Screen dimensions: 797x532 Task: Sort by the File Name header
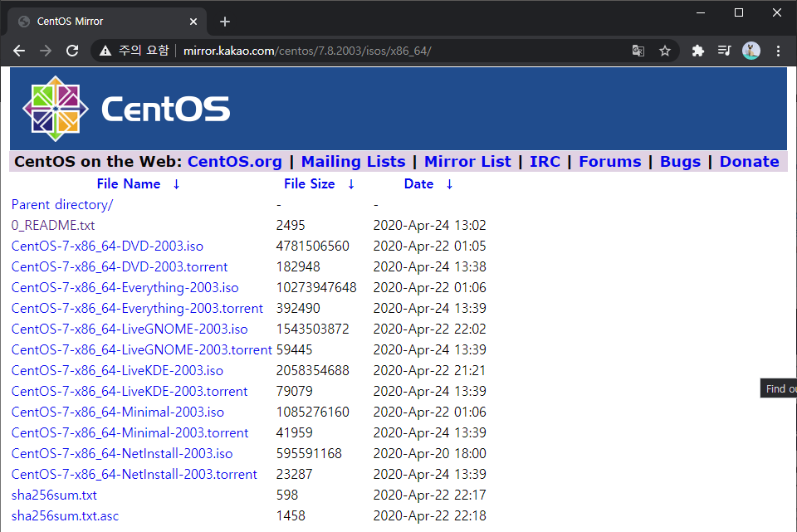pos(129,184)
